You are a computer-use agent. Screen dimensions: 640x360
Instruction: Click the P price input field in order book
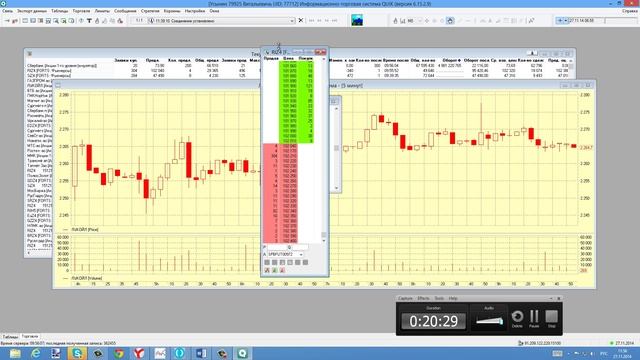(277, 247)
